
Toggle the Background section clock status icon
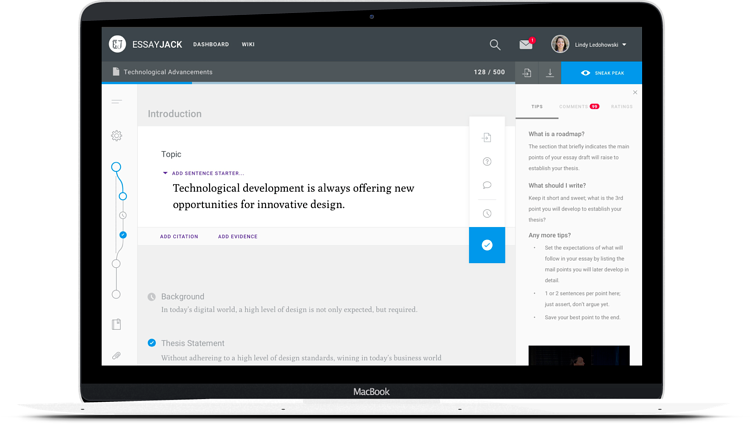coord(152,297)
